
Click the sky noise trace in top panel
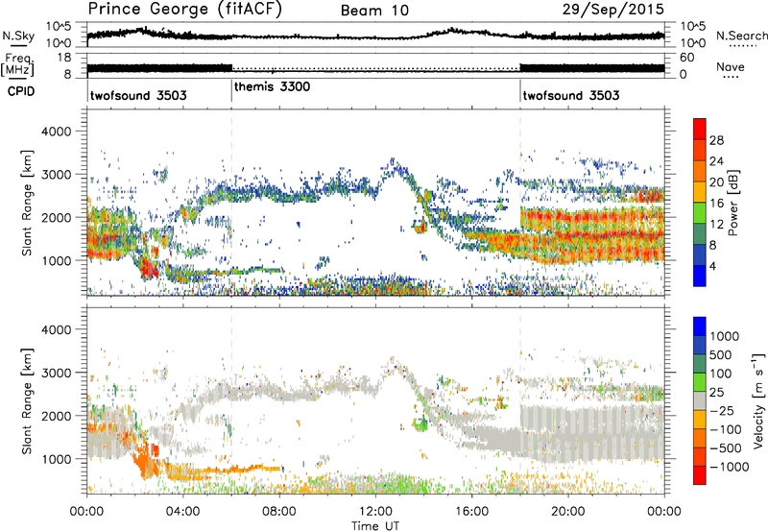point(375,36)
